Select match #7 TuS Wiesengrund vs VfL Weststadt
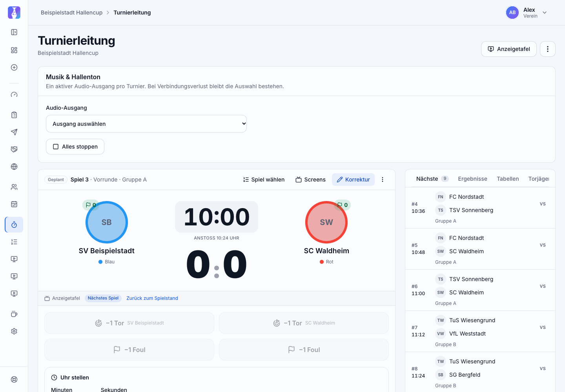This screenshot has height=392, width=565. click(480, 331)
